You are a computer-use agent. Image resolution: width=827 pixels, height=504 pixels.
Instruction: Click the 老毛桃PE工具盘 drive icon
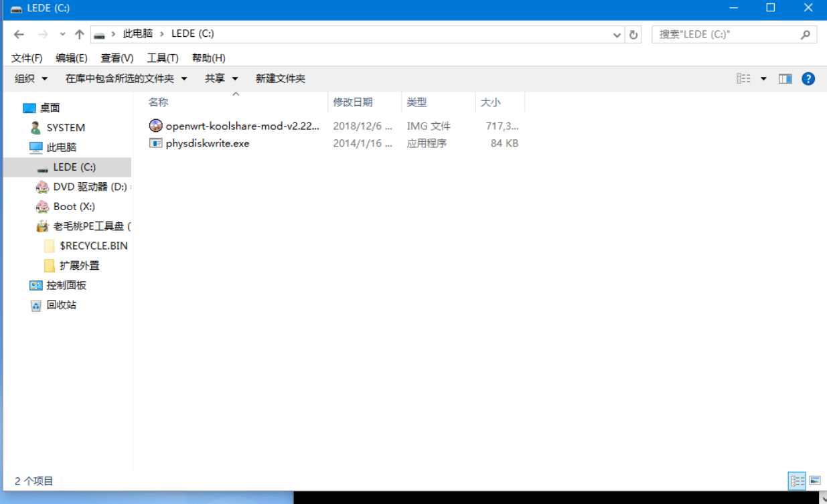click(42, 226)
